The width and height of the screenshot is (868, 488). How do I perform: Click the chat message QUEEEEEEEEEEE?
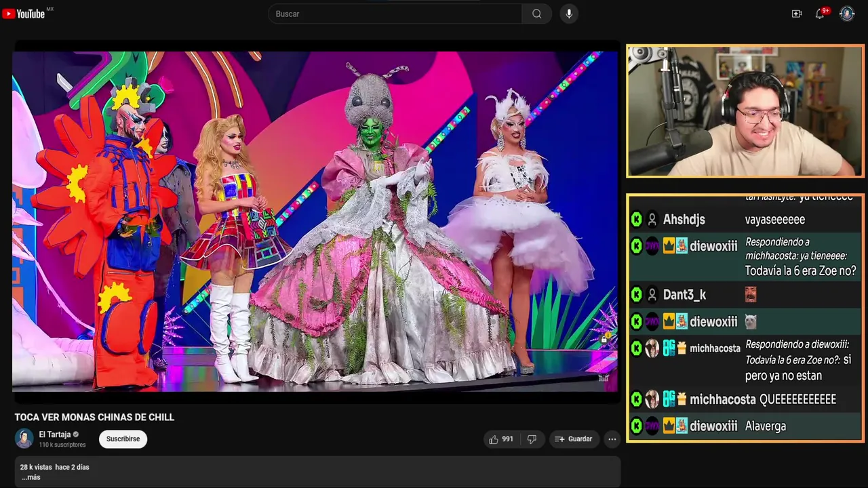[797, 400]
